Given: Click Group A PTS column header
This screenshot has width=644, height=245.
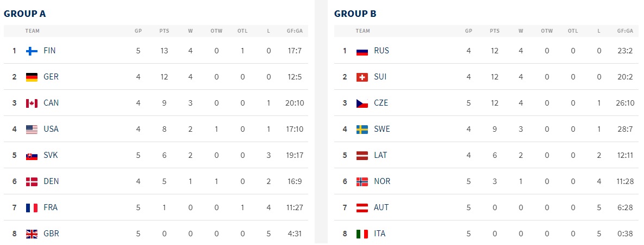Looking at the screenshot, I should (164, 31).
